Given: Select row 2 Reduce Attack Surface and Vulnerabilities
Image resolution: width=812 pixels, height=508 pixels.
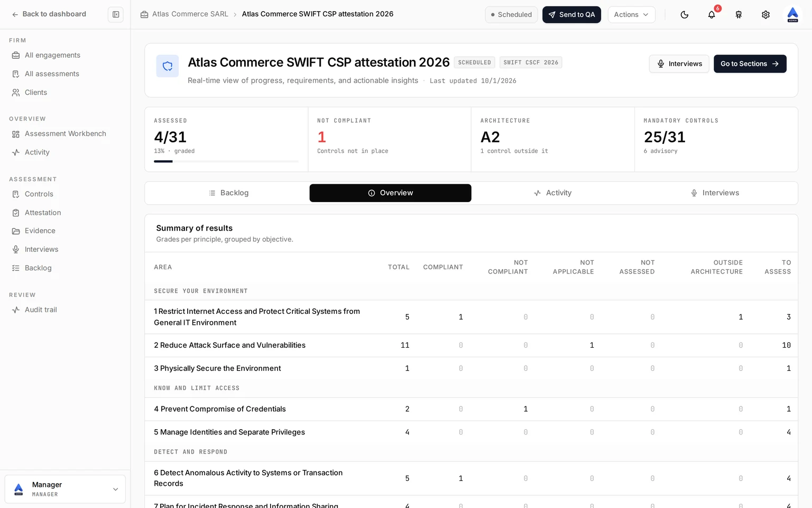Looking at the screenshot, I should (x=471, y=346).
